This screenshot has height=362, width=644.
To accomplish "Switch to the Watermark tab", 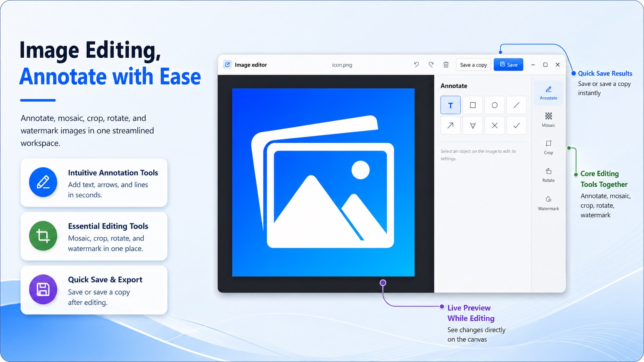I will click(548, 203).
